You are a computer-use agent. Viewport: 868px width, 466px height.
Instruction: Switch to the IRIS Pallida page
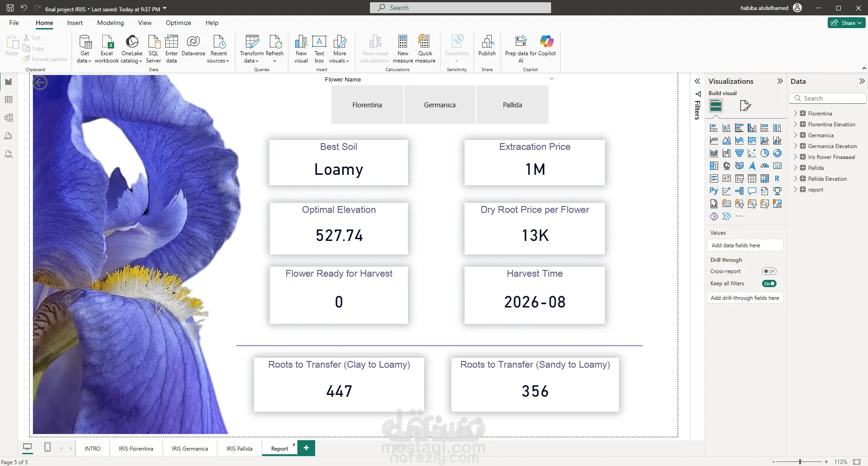pyautogui.click(x=240, y=448)
